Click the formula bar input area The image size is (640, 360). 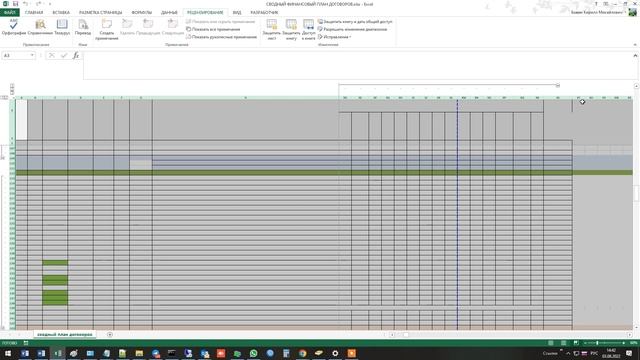[357, 65]
